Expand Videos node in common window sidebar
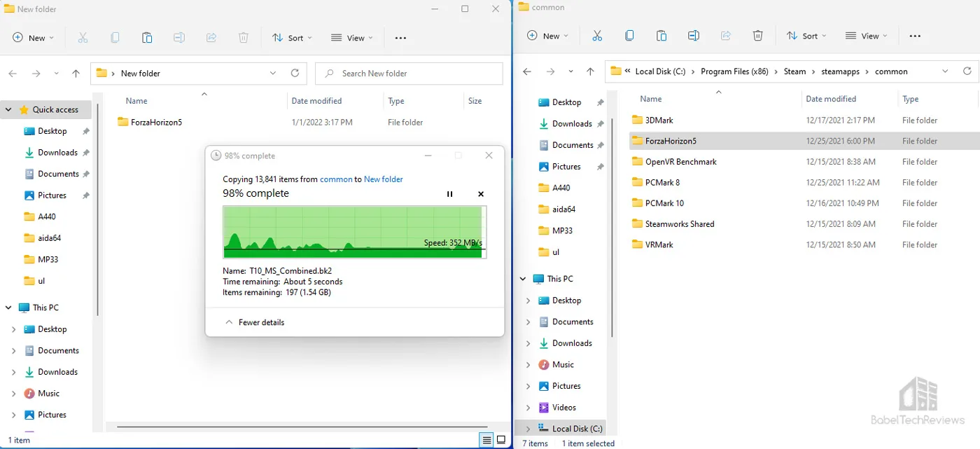Image resolution: width=980 pixels, height=449 pixels. click(528, 408)
